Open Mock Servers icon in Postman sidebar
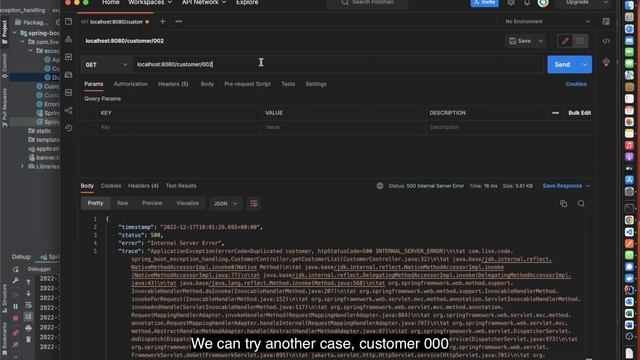Screen dimensions: 640x360 pos(69,75)
